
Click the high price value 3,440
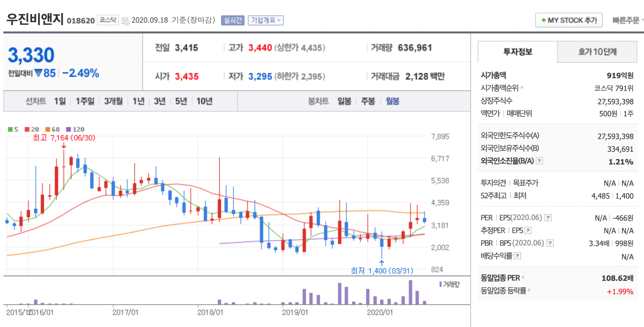pyautogui.click(x=260, y=48)
